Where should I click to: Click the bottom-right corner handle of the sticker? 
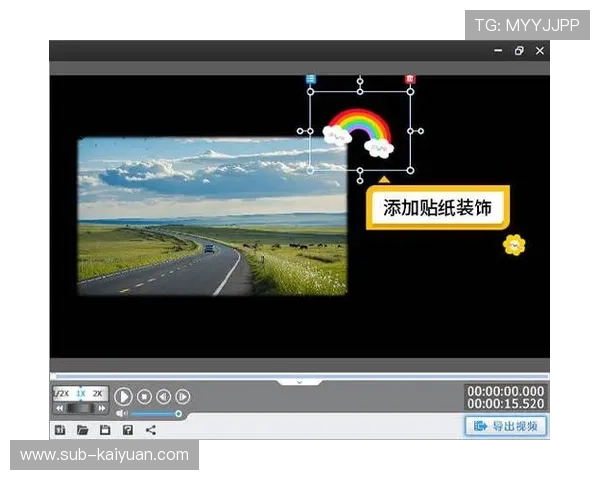410,170
